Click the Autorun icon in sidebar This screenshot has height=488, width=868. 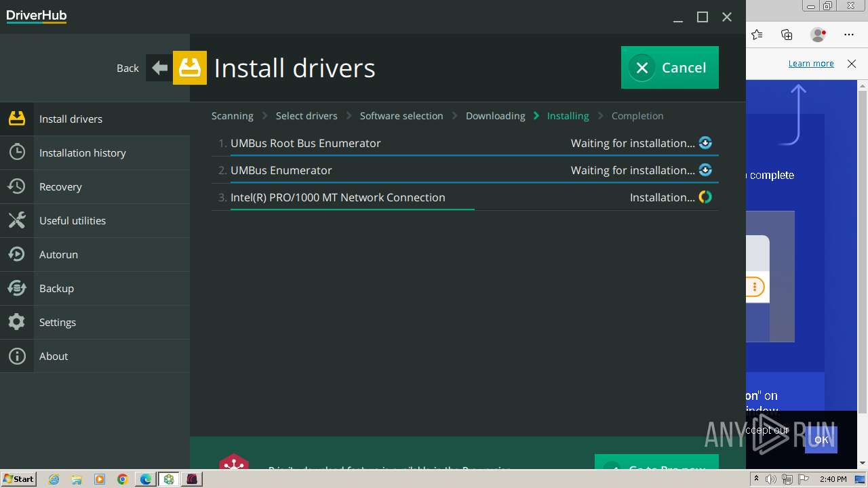(17, 254)
